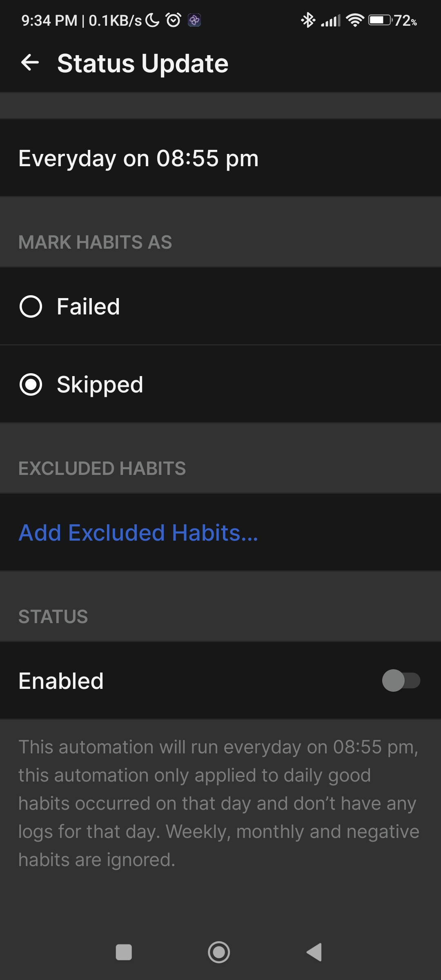Open Add Excluded Habits link

[138, 533]
